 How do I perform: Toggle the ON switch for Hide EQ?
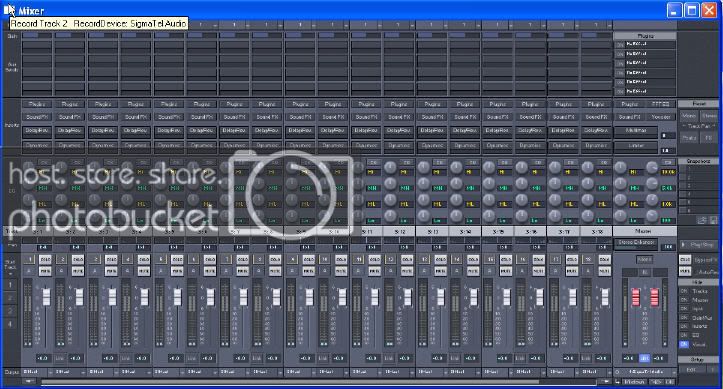point(684,335)
